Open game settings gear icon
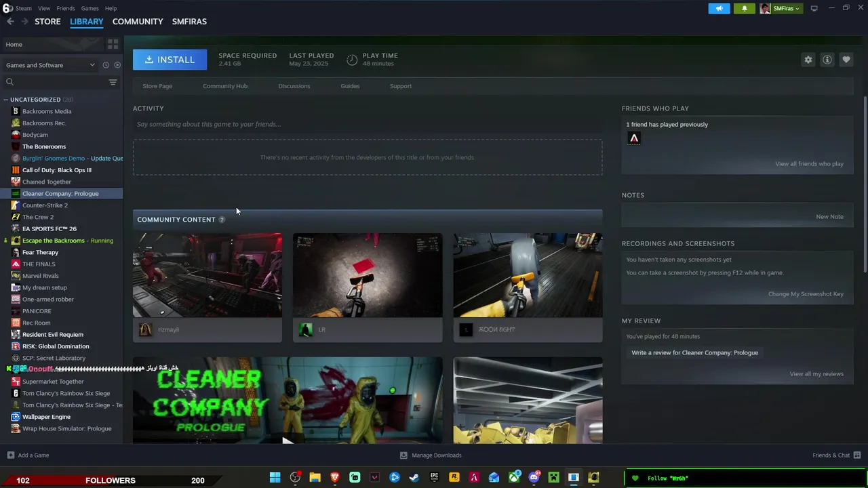The height and width of the screenshot is (488, 868). click(x=808, y=60)
